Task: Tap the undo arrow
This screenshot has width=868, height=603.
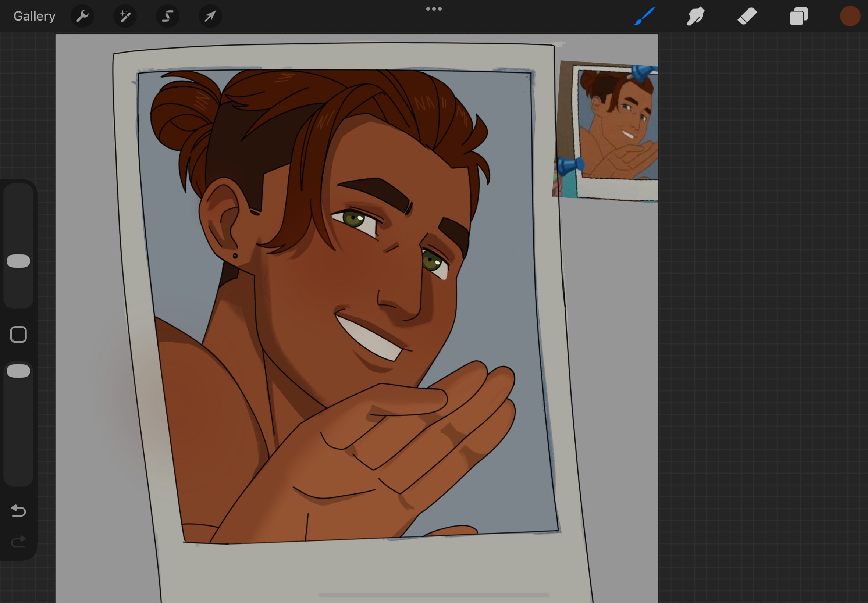Action: tap(18, 511)
